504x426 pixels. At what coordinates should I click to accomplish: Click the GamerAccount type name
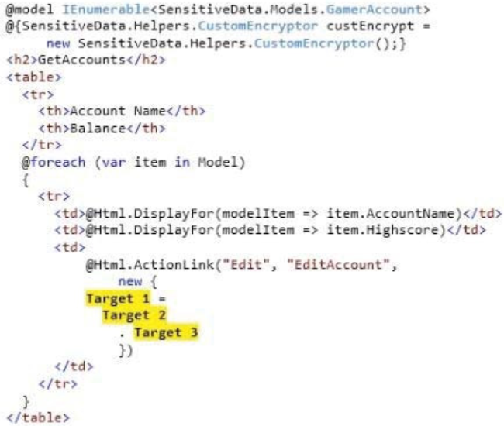point(375,9)
